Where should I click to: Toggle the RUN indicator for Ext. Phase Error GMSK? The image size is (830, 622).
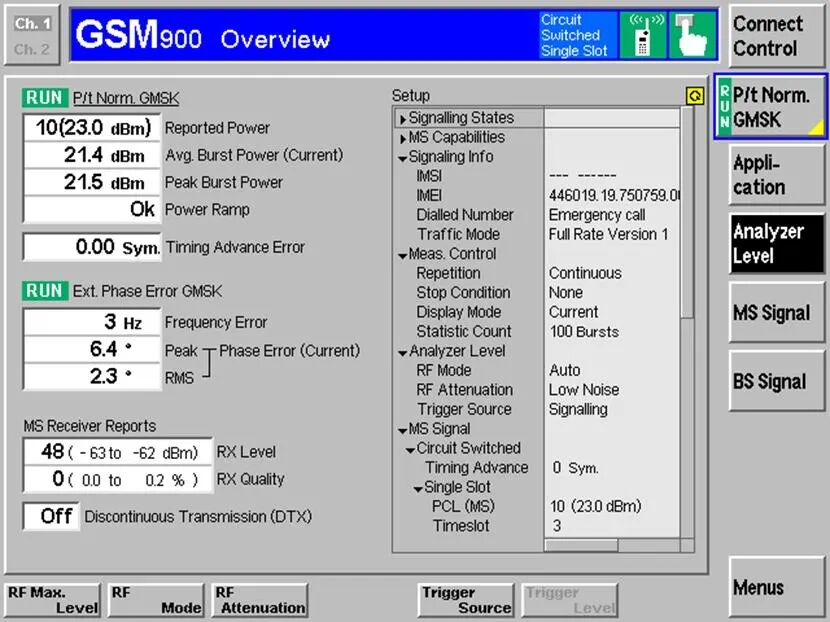point(45,291)
